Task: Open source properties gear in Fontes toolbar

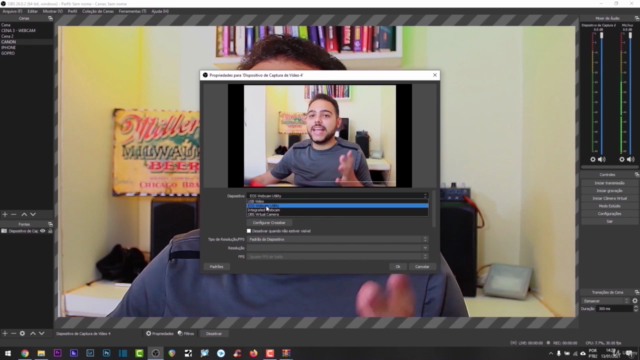Action: click(22, 333)
